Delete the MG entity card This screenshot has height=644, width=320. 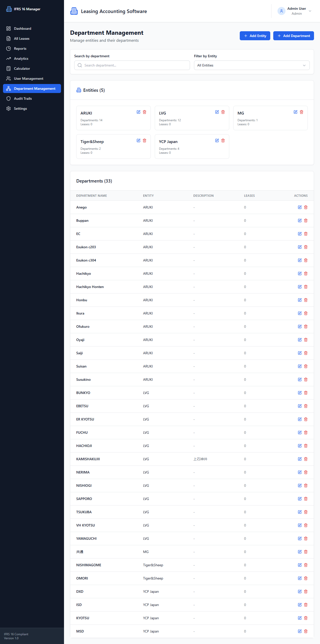point(301,112)
